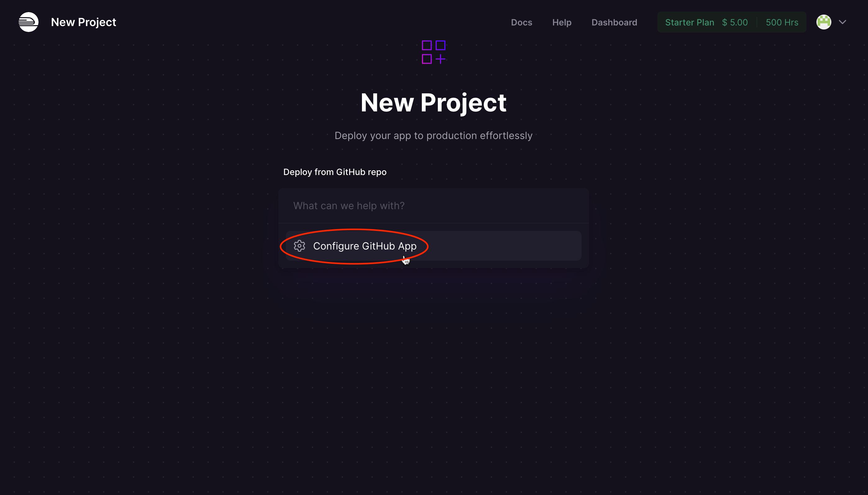868x495 pixels.
Task: Click the 500 Hrs remaining indicator
Action: pyautogui.click(x=782, y=22)
